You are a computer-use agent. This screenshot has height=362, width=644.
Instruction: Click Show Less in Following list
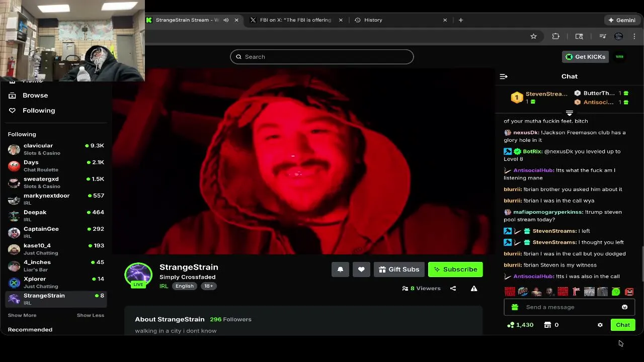pyautogui.click(x=91, y=315)
